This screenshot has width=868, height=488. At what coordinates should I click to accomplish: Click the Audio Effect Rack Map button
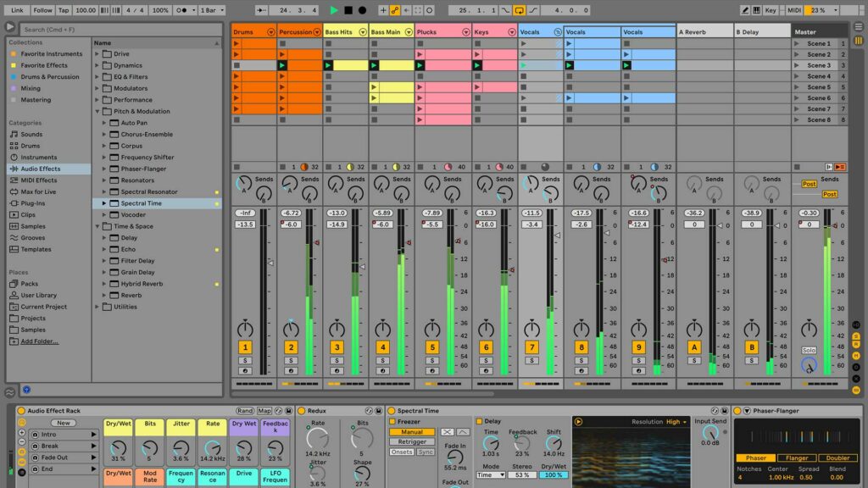pos(264,411)
